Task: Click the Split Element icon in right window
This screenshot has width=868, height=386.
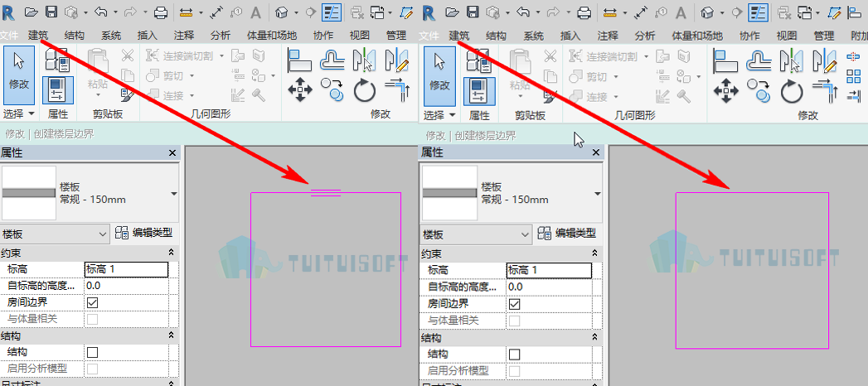Action: click(853, 57)
